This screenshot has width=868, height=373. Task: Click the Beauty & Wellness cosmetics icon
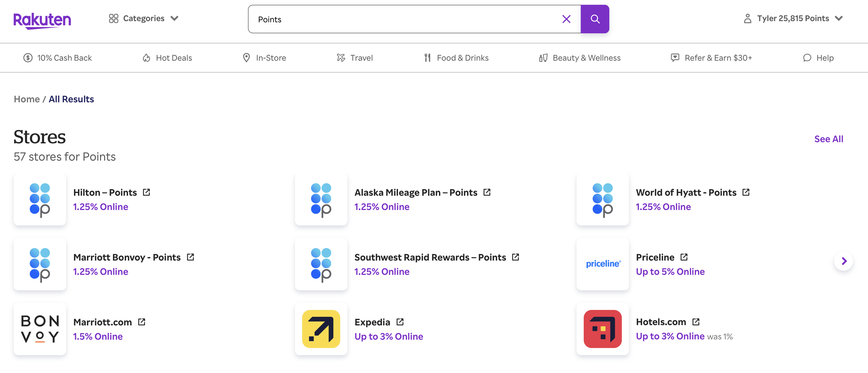click(543, 58)
